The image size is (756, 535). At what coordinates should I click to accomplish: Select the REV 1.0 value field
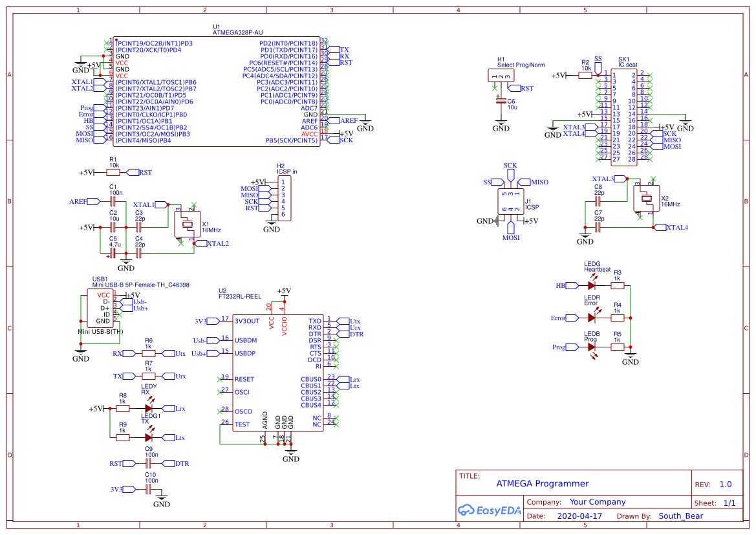point(726,484)
